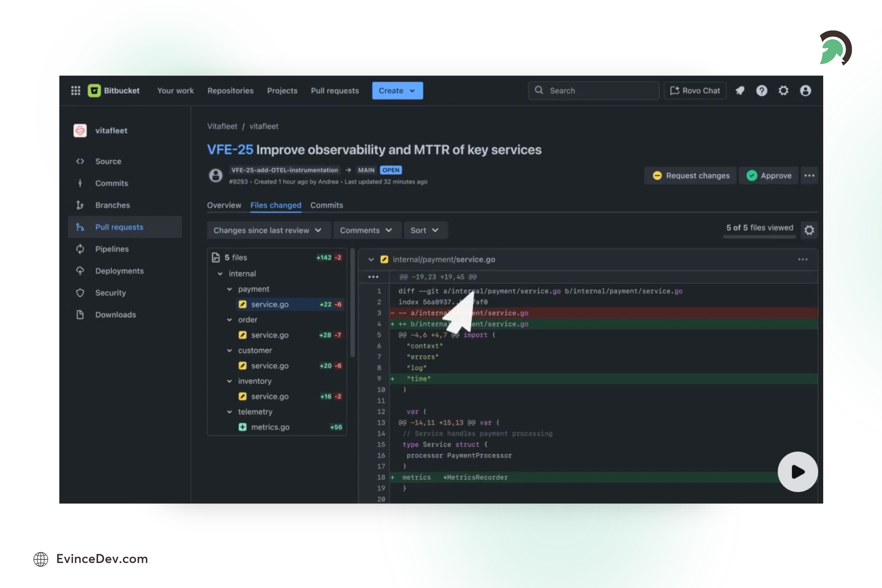Click the VFE-25-add-OTEL-instrumentation branch label
Screen dimensions: 882x588
(284, 170)
